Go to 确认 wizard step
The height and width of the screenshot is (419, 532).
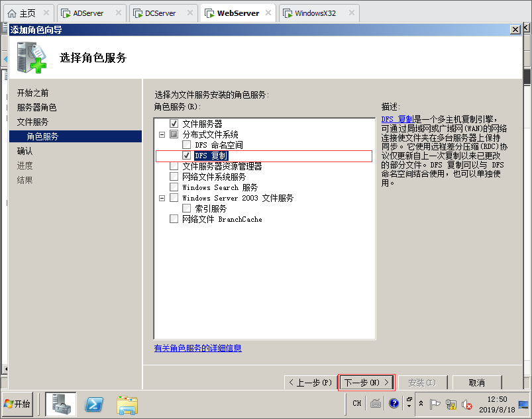point(25,151)
